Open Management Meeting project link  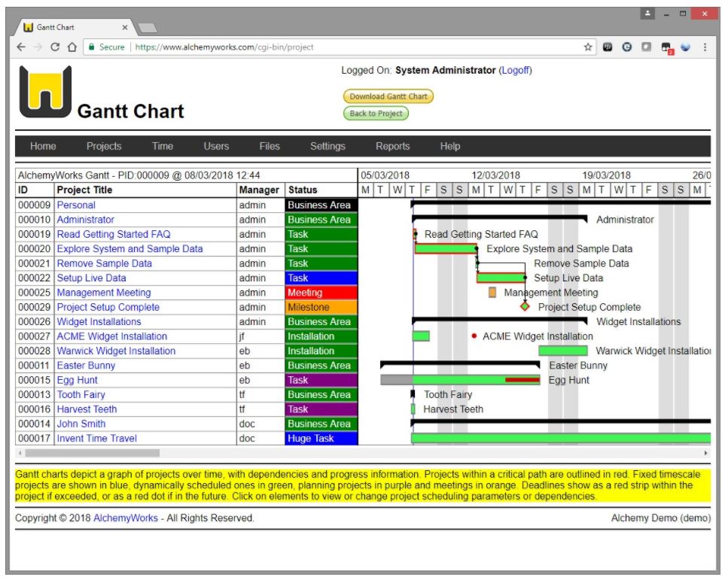coord(104,293)
